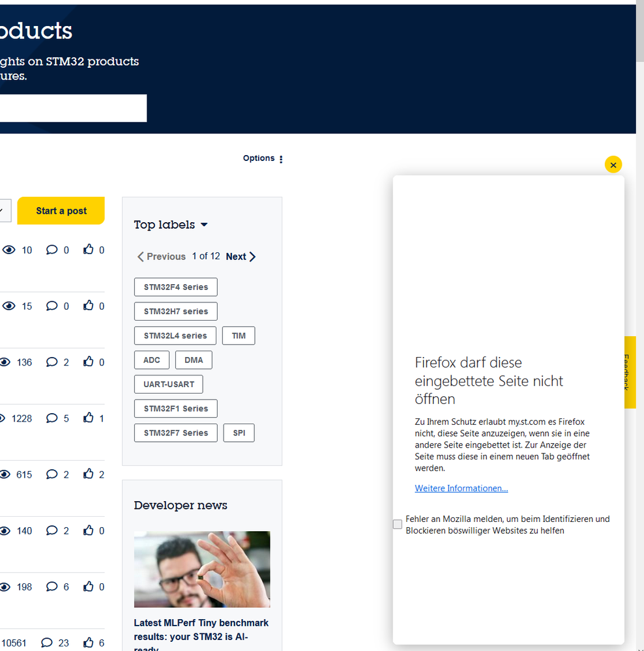
Task: Click into the white search field
Action: tap(73, 108)
